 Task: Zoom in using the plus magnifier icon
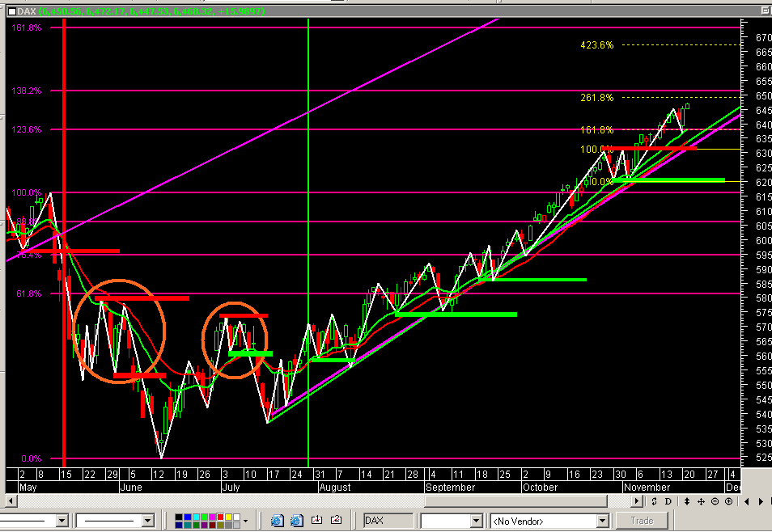[728, 501]
